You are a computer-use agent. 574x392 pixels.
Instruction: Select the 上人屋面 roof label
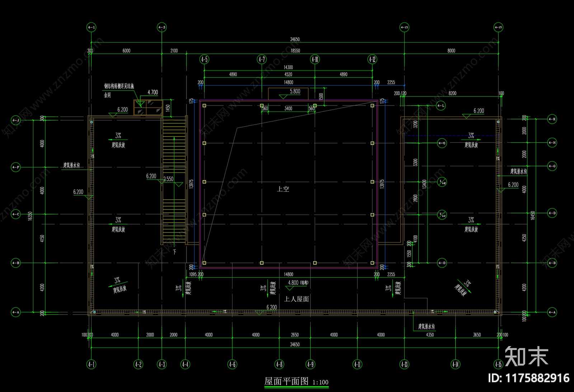tap(297, 299)
